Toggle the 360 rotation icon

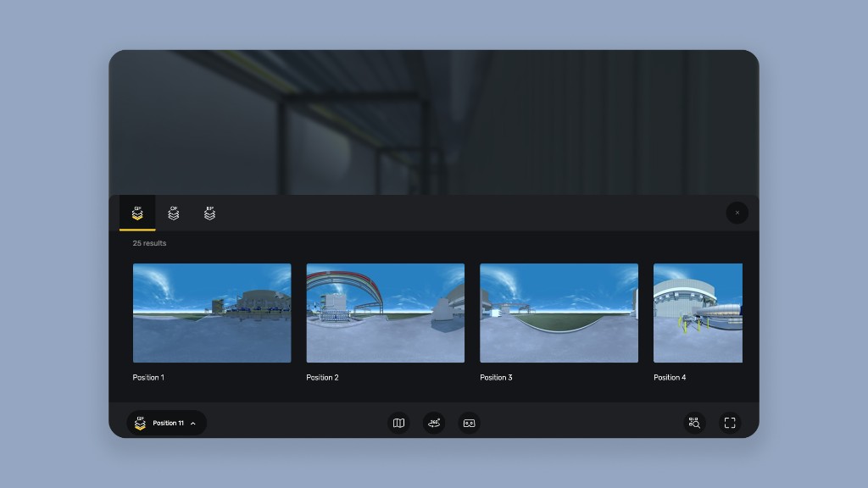[x=434, y=423]
